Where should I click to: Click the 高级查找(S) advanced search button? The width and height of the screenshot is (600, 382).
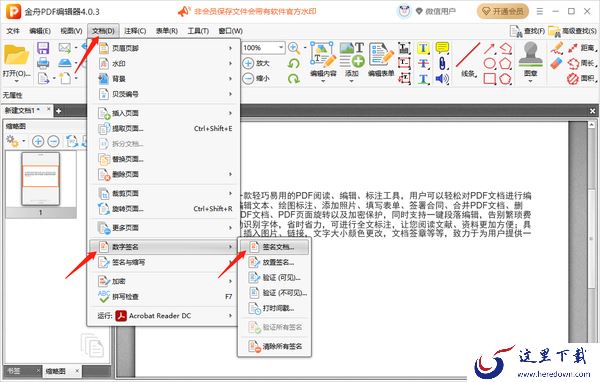pyautogui.click(x=572, y=31)
